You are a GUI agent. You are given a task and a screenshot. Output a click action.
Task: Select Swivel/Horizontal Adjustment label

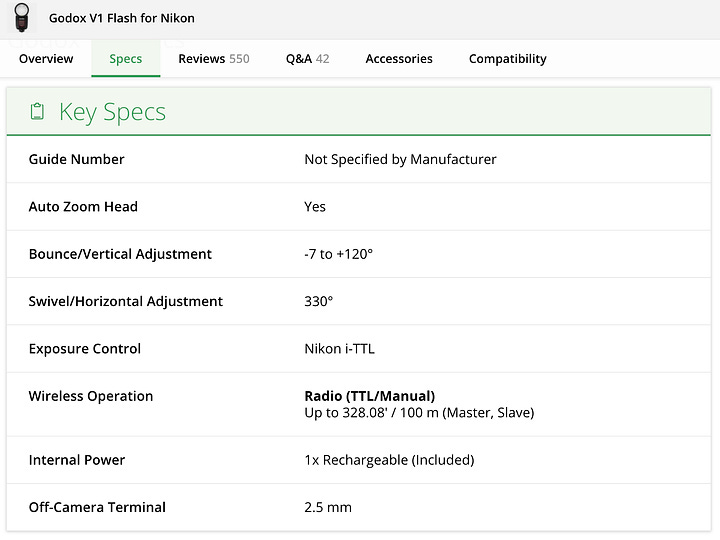click(x=126, y=301)
